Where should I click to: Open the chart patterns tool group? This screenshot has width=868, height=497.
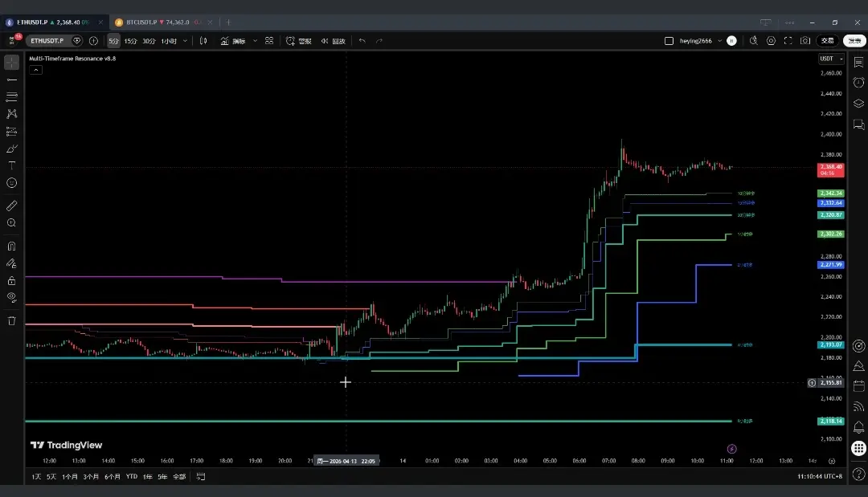[x=11, y=114]
